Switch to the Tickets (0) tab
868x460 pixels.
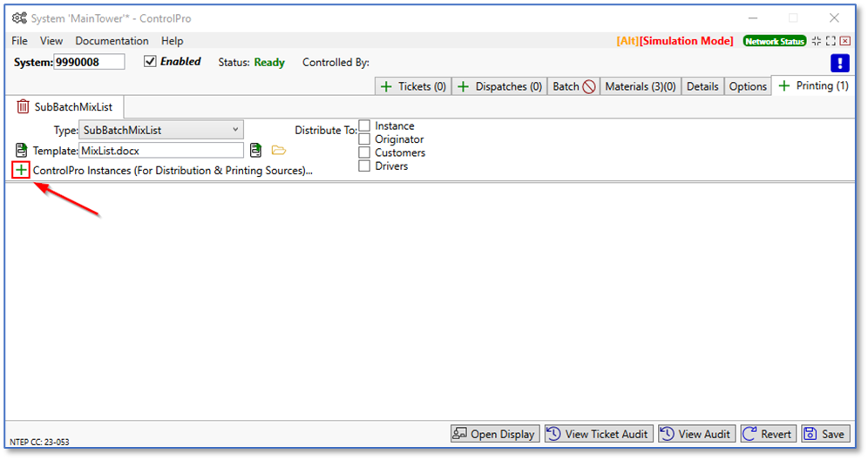pyautogui.click(x=412, y=86)
